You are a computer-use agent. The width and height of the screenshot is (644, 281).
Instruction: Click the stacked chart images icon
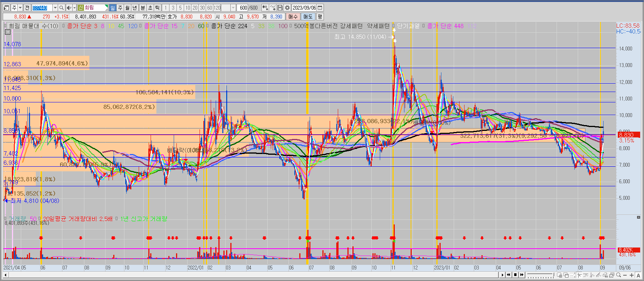click(612, 275)
